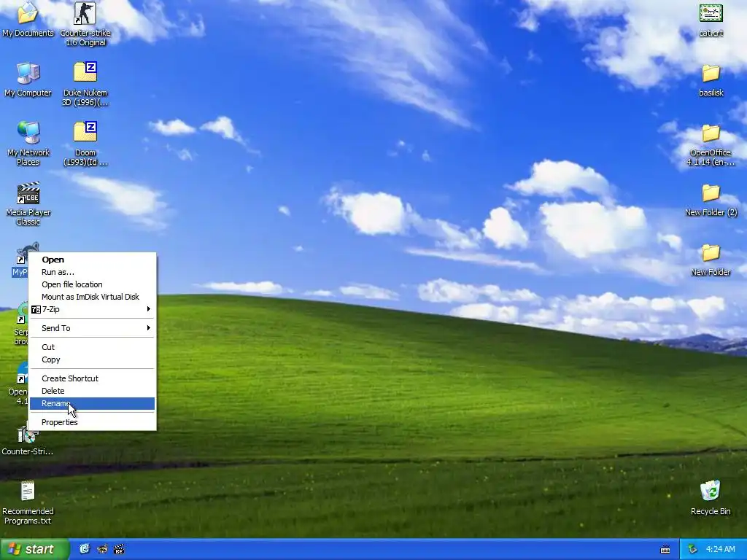Launch Media Player Classic from quick launch
Viewport: 747px width, 560px height.
coord(119,549)
